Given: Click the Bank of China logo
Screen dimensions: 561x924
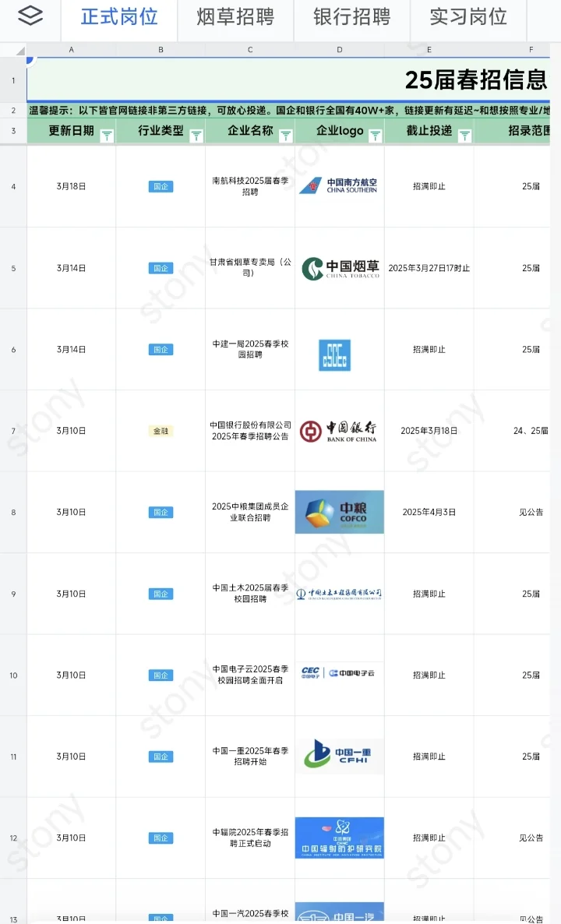Looking at the screenshot, I should (338, 432).
